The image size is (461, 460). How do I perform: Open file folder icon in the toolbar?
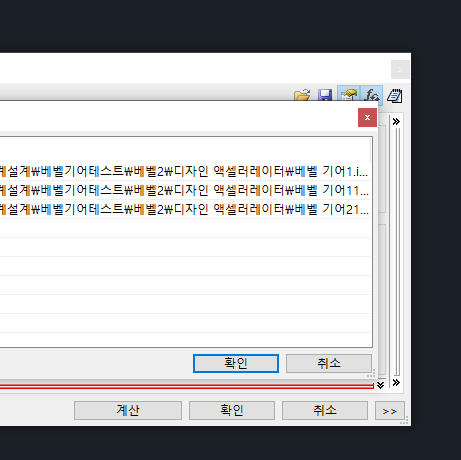(302, 95)
